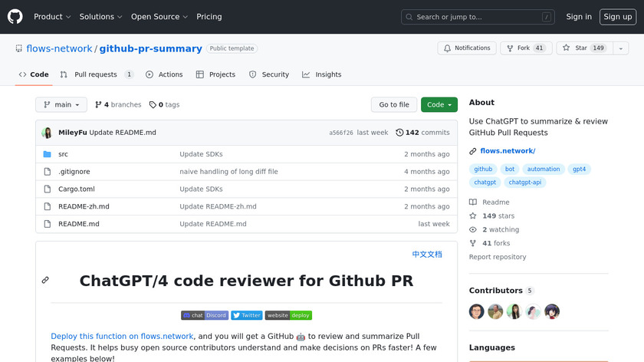The width and height of the screenshot is (644, 362).
Task: View the 0 tags link
Action: pos(164,105)
